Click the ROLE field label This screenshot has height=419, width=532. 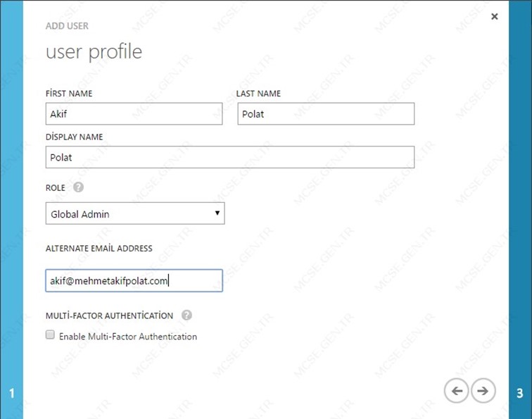point(56,188)
